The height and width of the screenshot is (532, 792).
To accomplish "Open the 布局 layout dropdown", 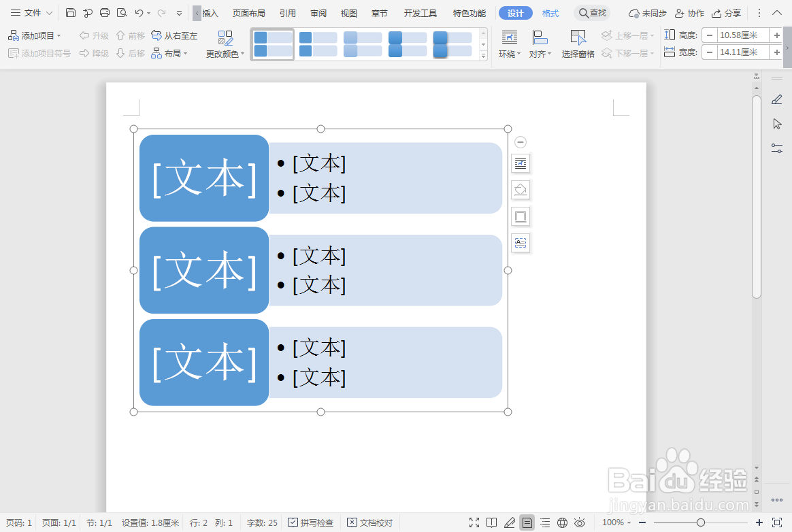I will click(x=169, y=53).
